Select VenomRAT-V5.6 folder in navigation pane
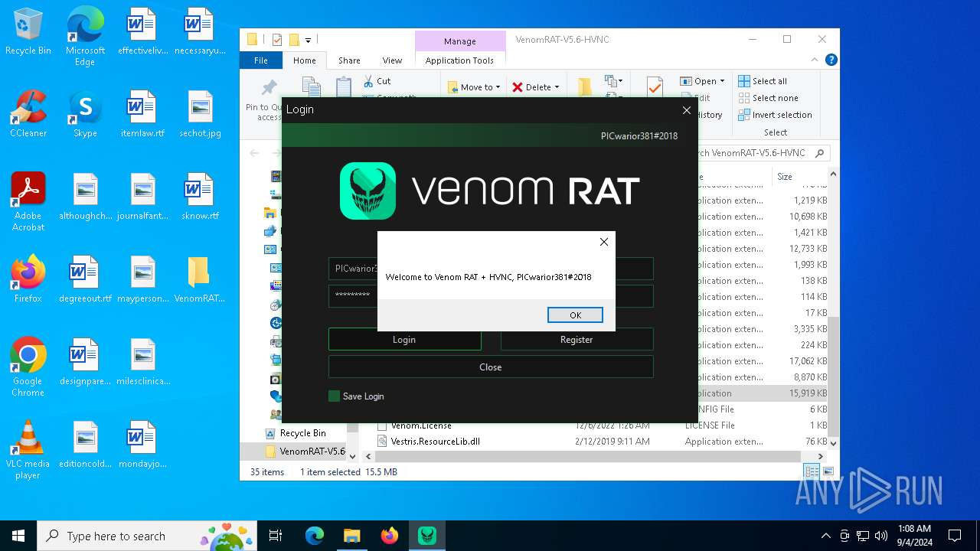The image size is (980, 551). point(305,452)
